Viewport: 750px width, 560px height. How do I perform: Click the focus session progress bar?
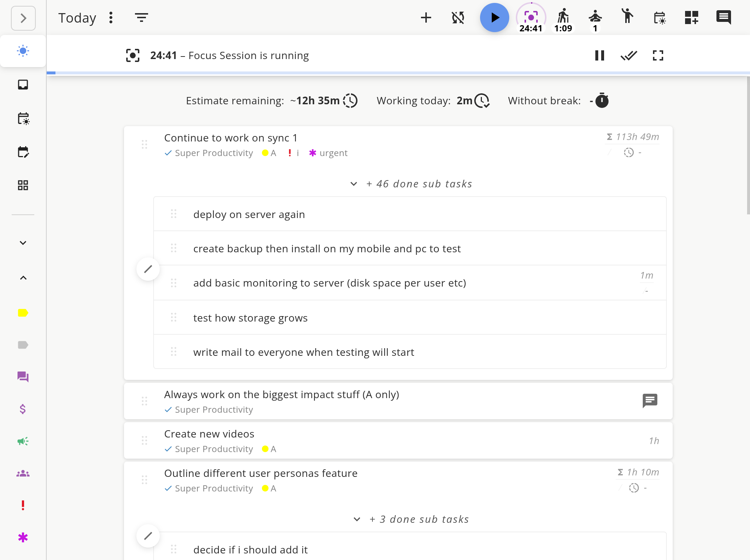398,73
